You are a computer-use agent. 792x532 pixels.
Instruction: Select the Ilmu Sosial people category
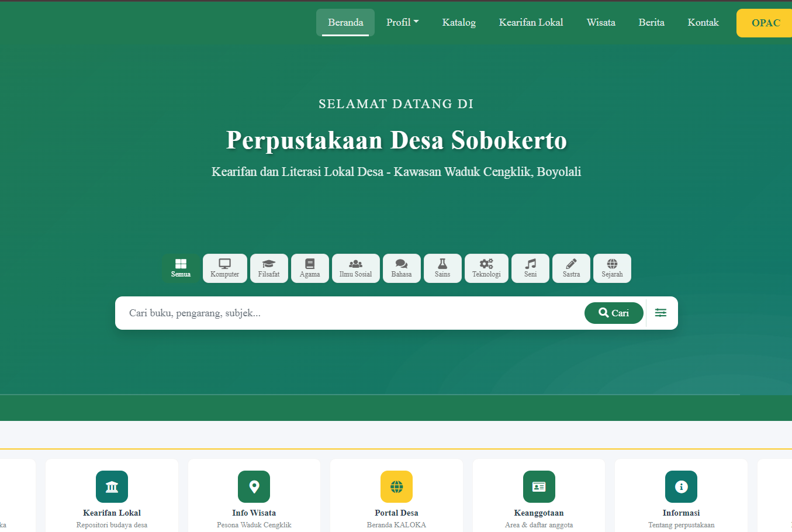(356, 268)
